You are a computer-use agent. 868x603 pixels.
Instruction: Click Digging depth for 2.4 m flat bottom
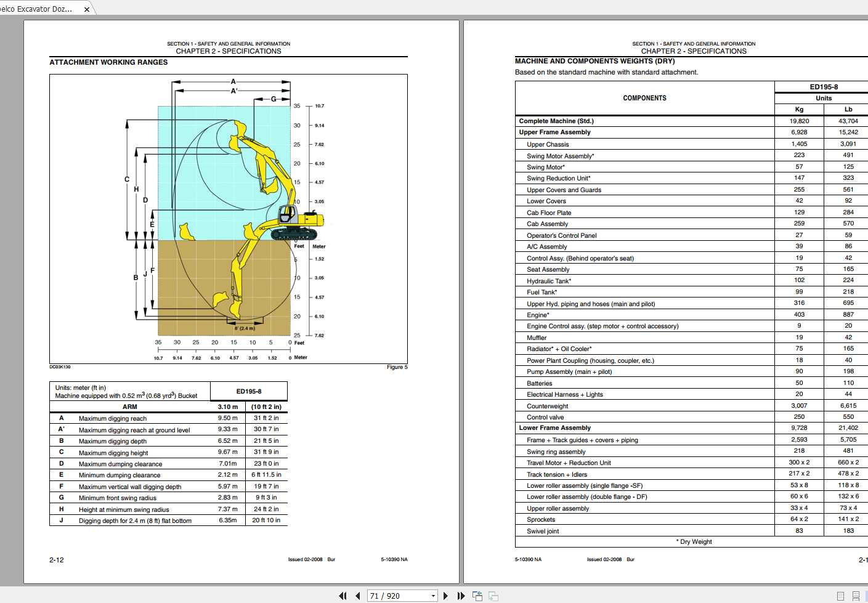tap(135, 520)
